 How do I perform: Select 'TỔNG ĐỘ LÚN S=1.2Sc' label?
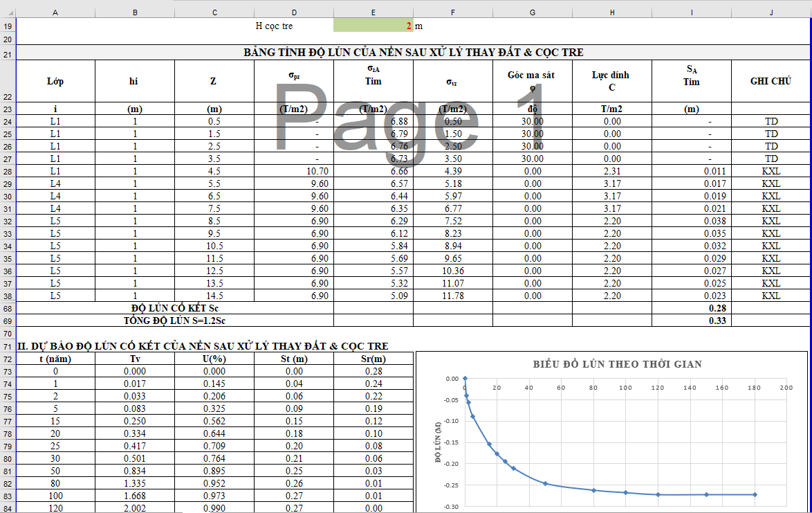174,321
